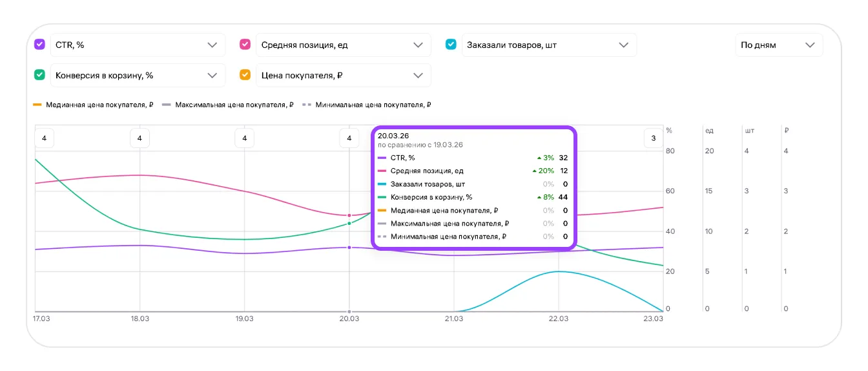868x371 pixels.
Task: Click purple CTR data point at 20.03
Action: pos(349,248)
